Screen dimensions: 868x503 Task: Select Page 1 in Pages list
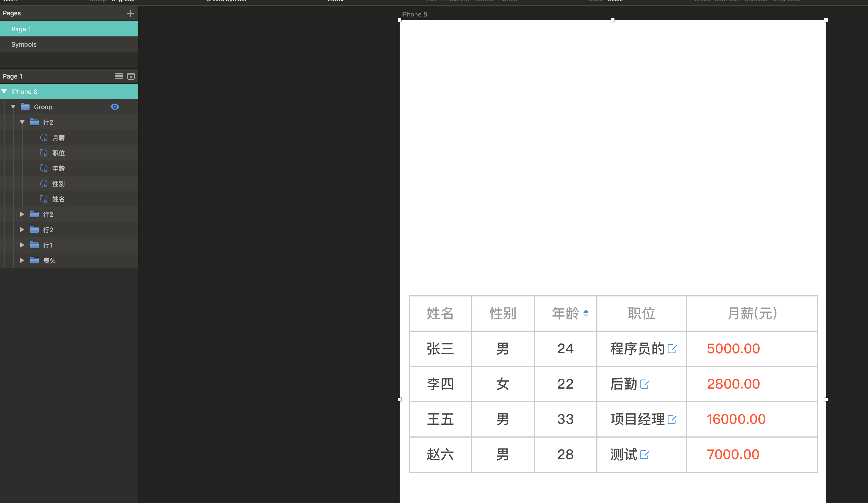pos(21,29)
